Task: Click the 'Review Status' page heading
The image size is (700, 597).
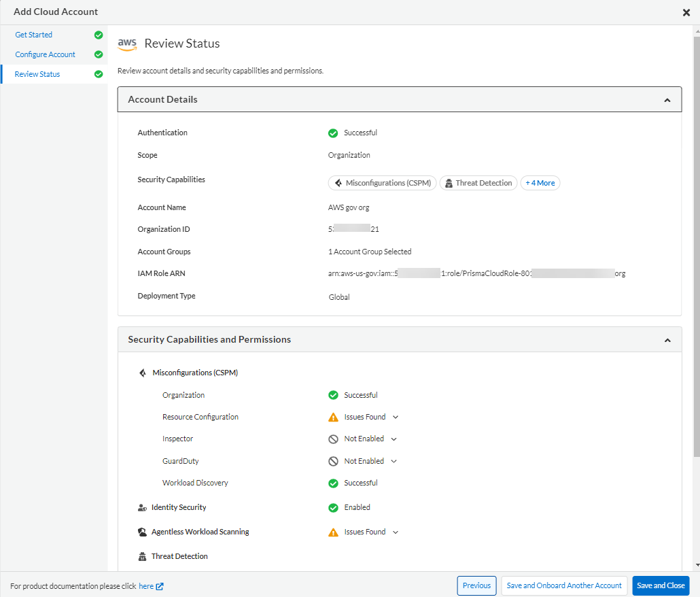Action: 182,44
